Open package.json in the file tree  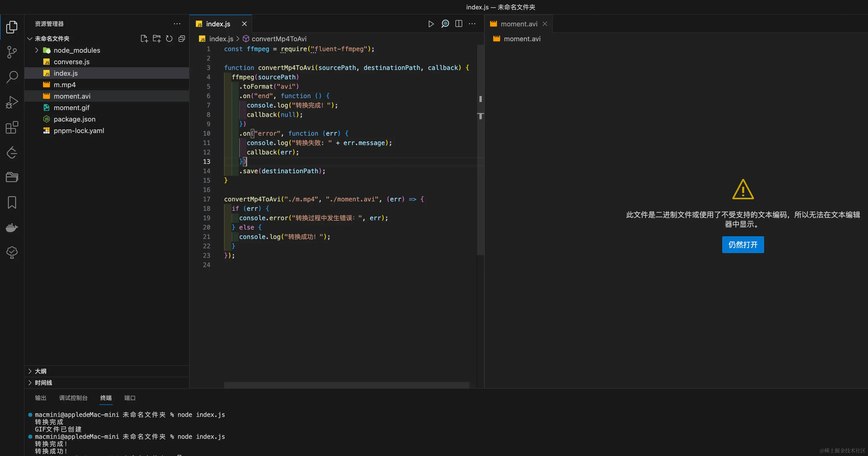(x=107, y=119)
